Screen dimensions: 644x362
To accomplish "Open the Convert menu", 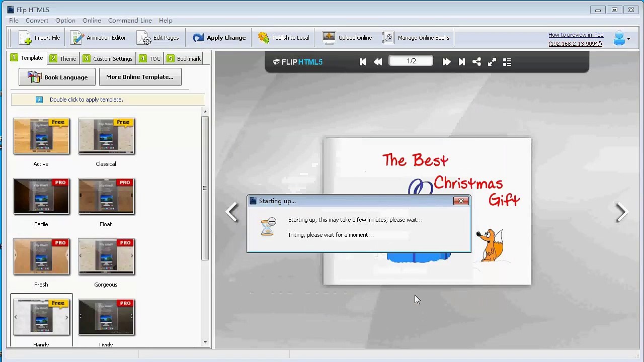I will (x=37, y=21).
